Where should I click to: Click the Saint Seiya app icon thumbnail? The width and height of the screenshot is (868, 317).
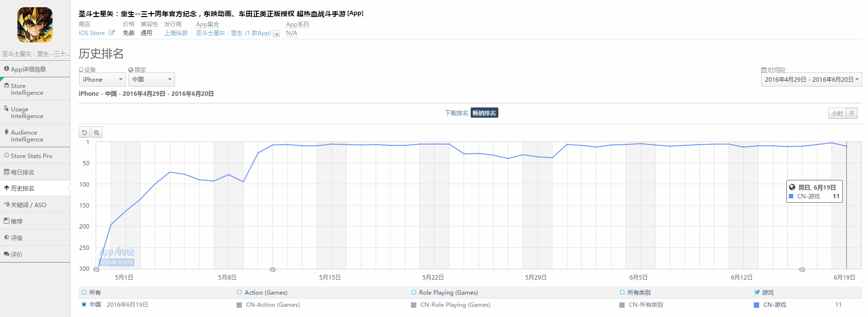(x=35, y=25)
